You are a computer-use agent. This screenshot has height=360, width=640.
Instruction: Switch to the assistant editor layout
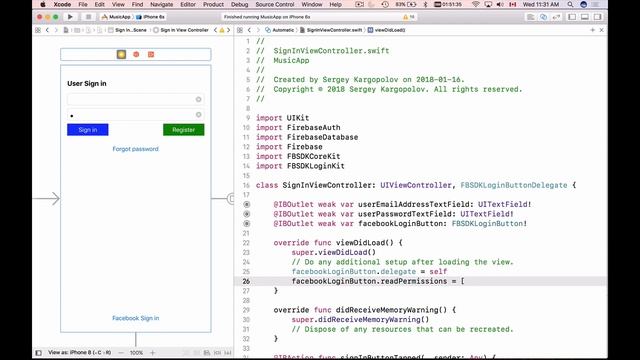click(x=543, y=17)
